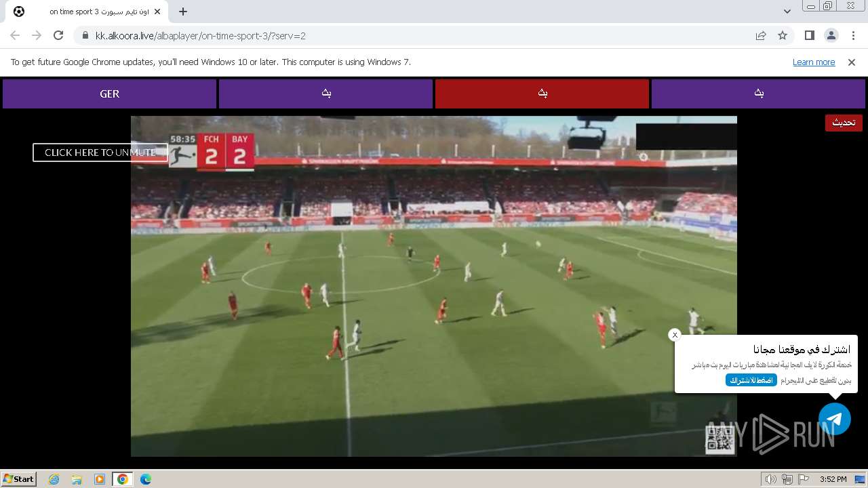Click the football match video player

tap(434, 286)
